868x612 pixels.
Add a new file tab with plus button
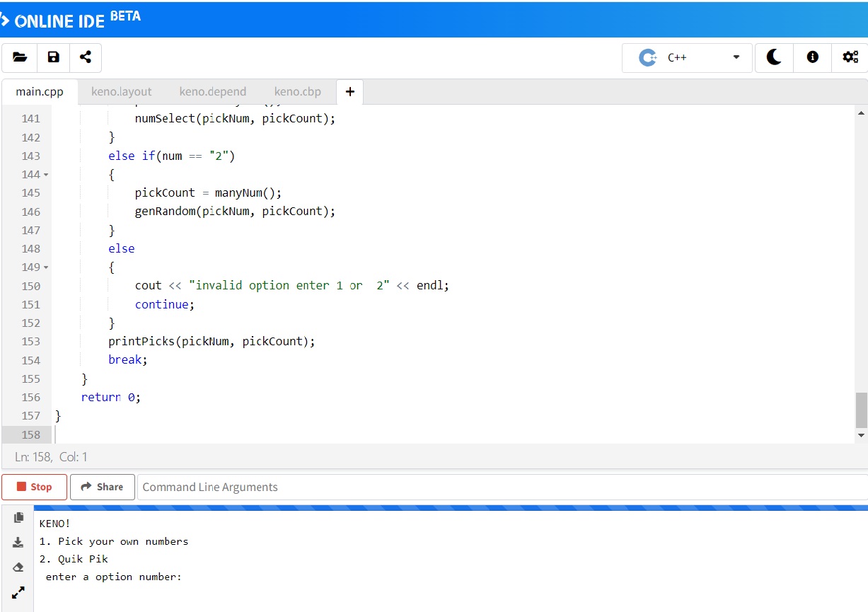point(349,91)
